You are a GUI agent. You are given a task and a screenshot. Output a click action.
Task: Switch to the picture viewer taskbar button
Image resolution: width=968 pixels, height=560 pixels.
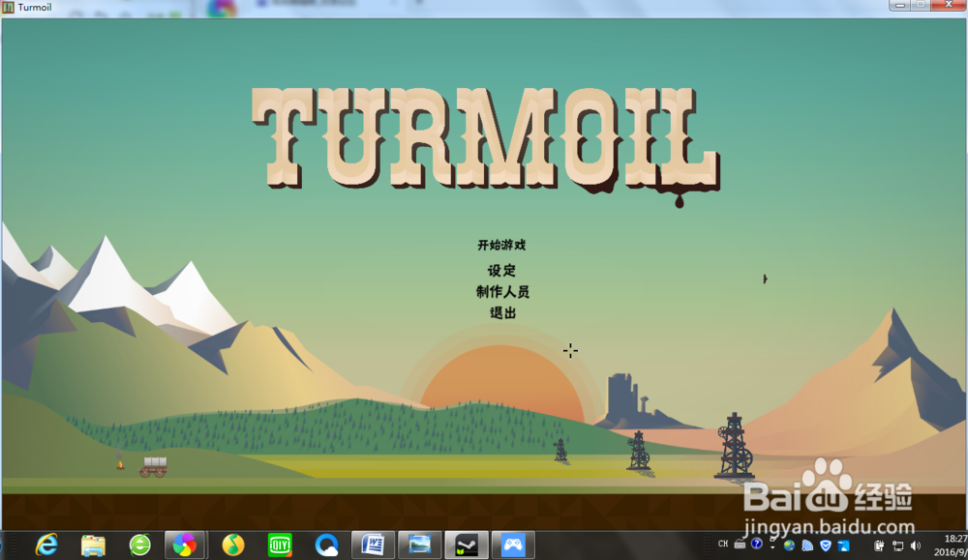tap(420, 545)
